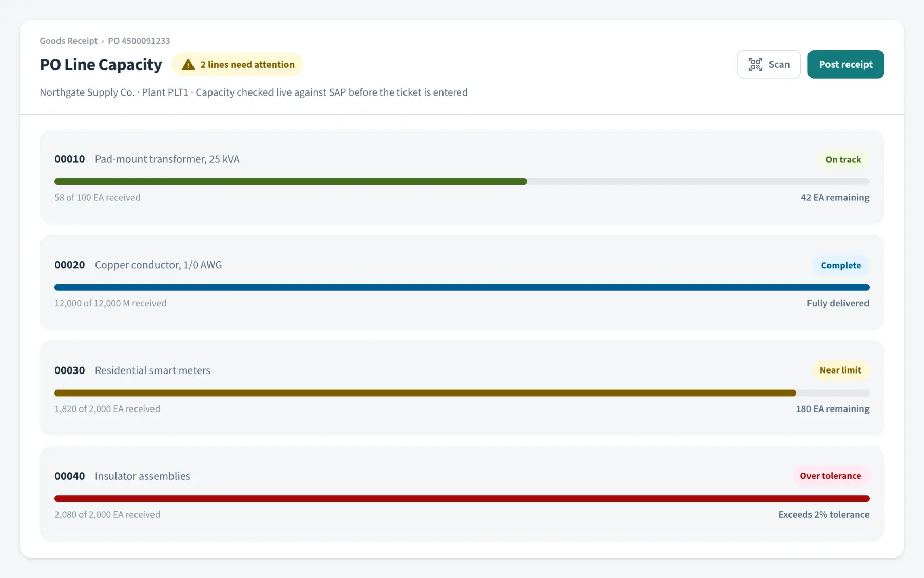The height and width of the screenshot is (578, 924).
Task: Select the Near limit status badge
Action: pyautogui.click(x=840, y=370)
